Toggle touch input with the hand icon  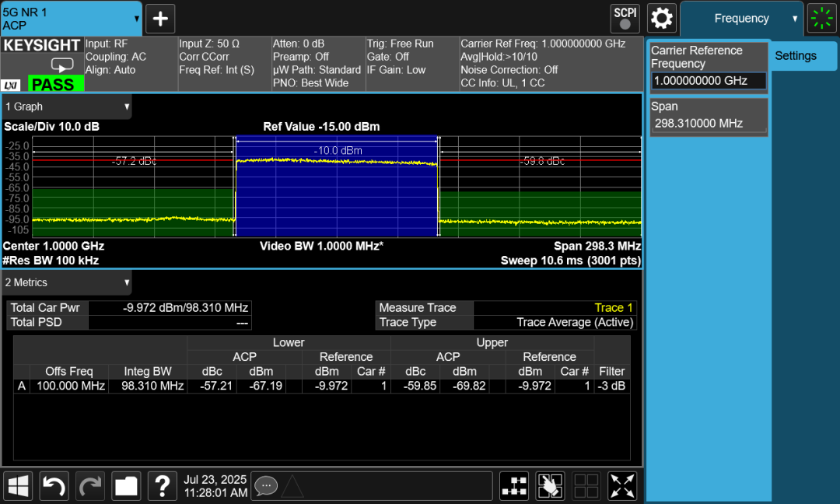(550, 486)
